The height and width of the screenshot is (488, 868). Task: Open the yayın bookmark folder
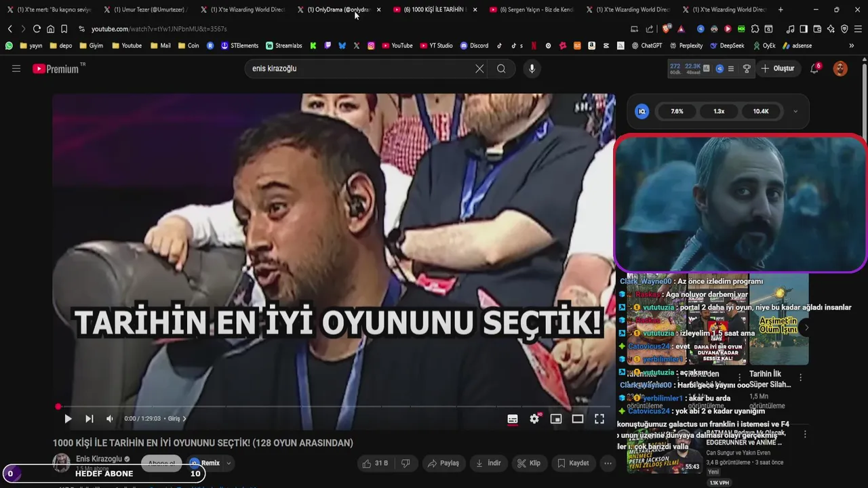(31, 45)
